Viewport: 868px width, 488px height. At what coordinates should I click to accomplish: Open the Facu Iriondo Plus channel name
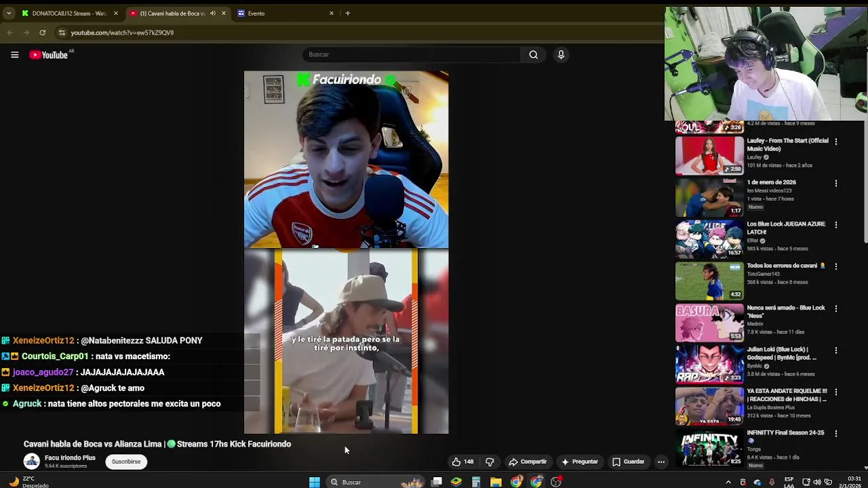coord(70,458)
